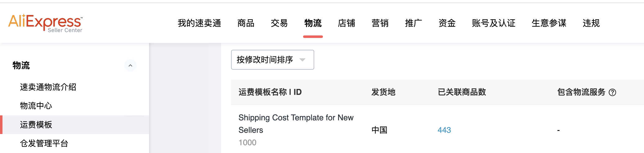
Task: Open the 我的速卖通 menu
Action: click(199, 23)
